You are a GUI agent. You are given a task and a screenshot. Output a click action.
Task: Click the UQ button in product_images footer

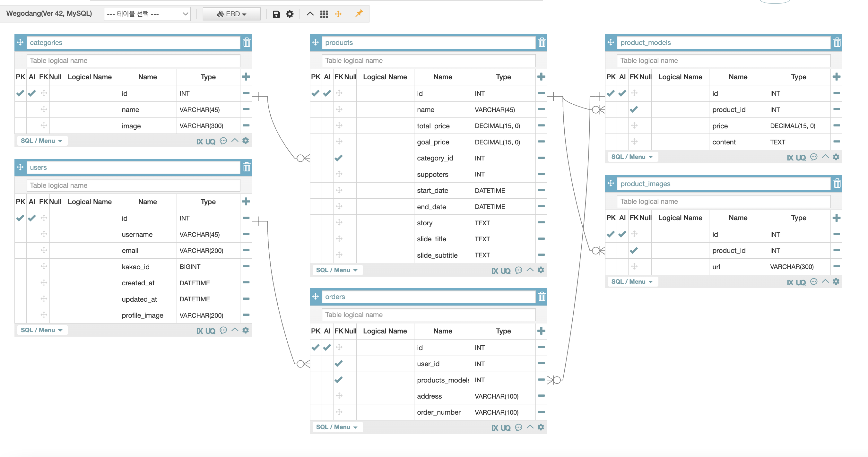pyautogui.click(x=800, y=282)
